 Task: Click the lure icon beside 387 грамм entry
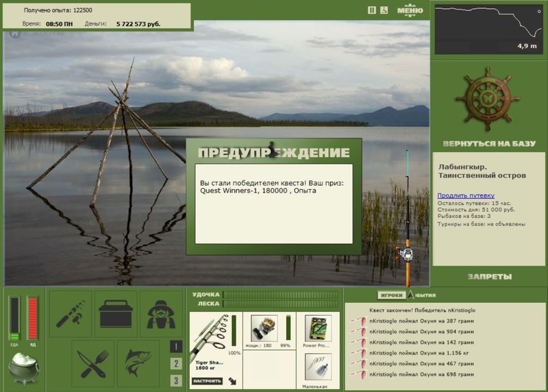359,321
